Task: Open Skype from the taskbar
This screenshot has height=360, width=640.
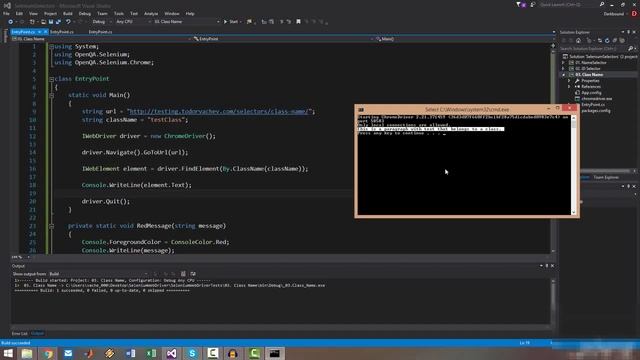Action: pos(192,353)
